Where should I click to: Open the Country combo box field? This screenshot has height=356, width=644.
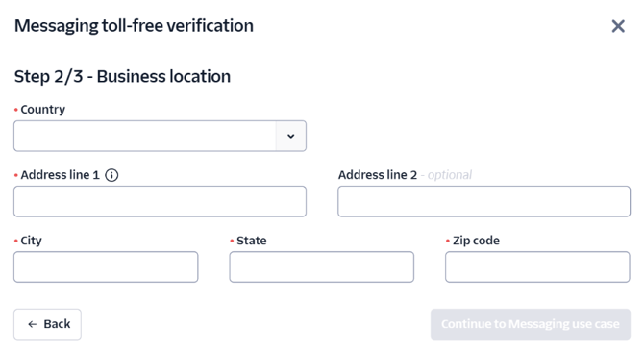(x=160, y=136)
